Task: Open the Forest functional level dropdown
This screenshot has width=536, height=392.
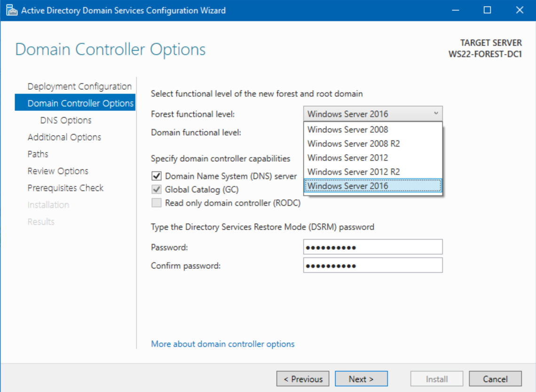Action: [436, 114]
